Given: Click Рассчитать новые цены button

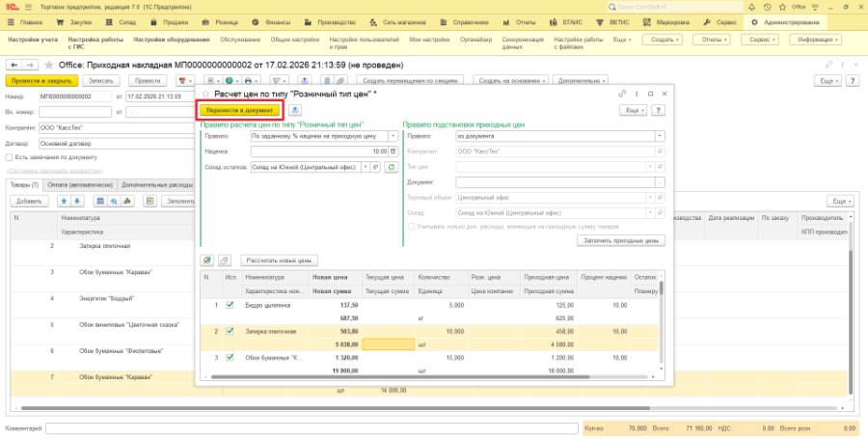Looking at the screenshot, I should pyautogui.click(x=280, y=261).
